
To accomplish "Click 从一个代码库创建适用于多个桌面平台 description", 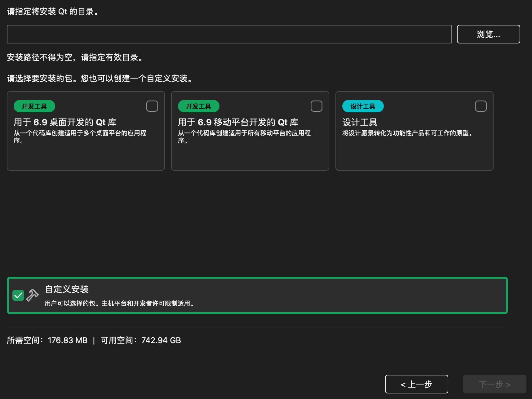I will [80, 137].
